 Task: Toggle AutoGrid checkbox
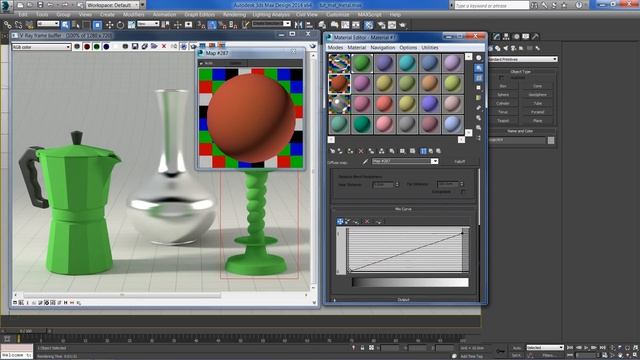click(501, 78)
